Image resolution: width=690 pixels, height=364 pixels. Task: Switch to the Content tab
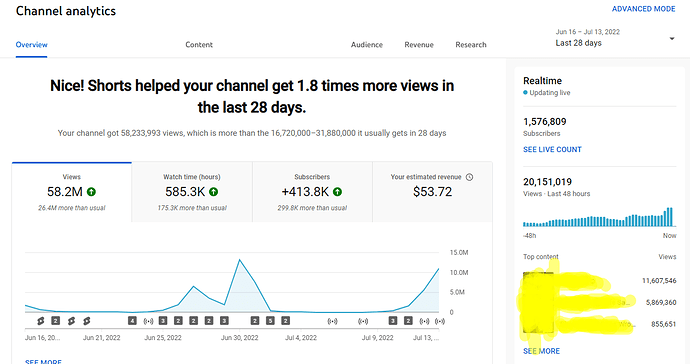click(x=199, y=44)
